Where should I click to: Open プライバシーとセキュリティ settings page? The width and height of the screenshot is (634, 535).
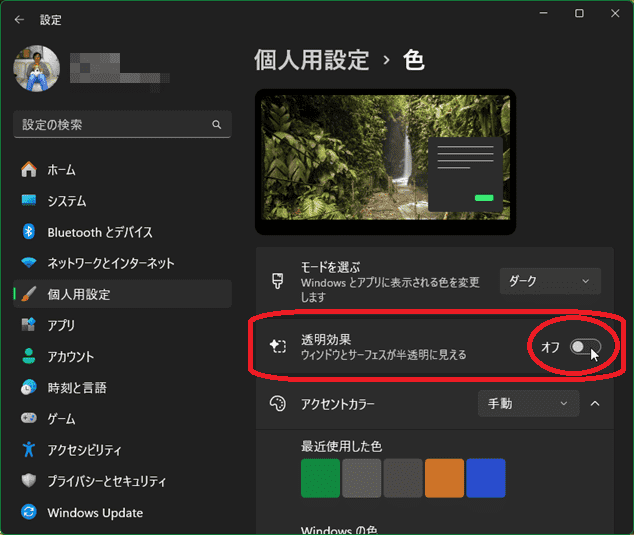click(106, 481)
